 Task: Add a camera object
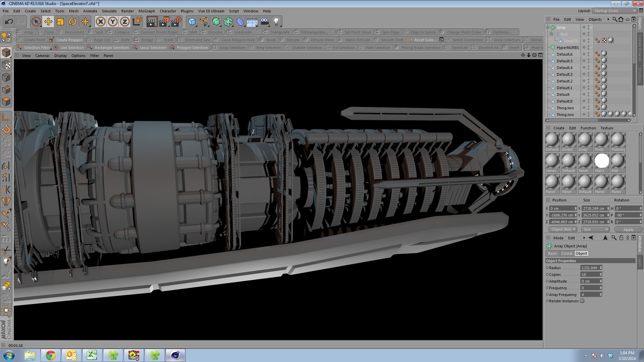point(264,21)
